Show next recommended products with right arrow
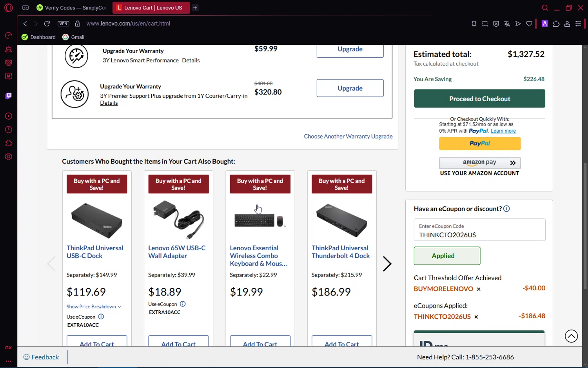 [387, 264]
